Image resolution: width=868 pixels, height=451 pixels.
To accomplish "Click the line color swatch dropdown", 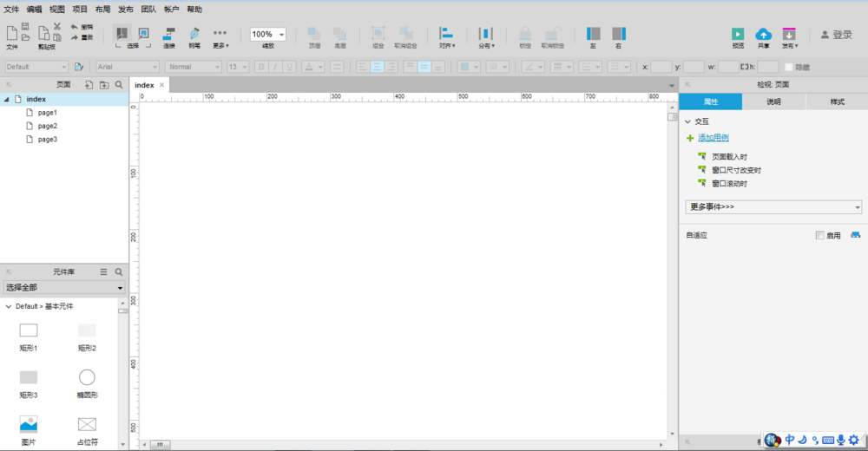I will (x=533, y=67).
